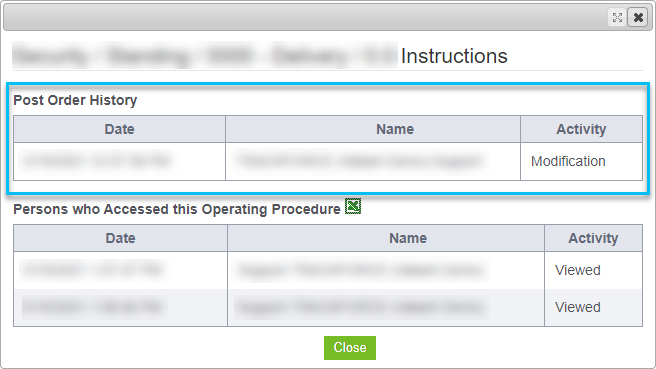Export accessed persons list to Excel

pos(353,206)
